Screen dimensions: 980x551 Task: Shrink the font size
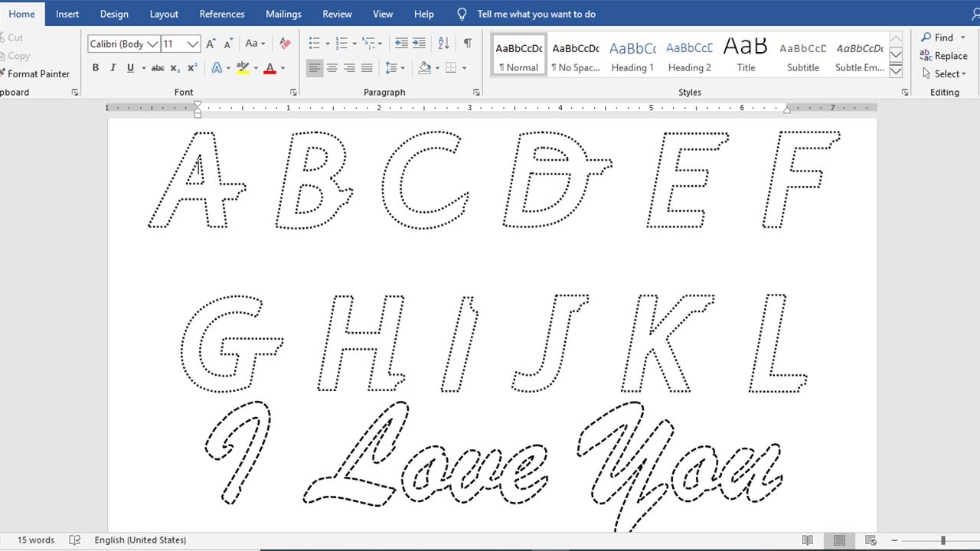click(x=228, y=44)
